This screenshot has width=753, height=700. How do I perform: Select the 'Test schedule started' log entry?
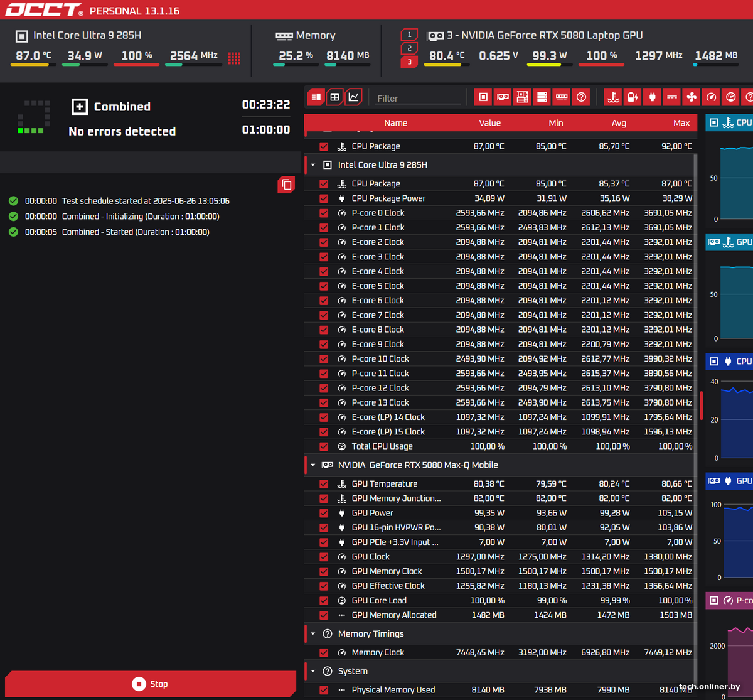(x=119, y=201)
